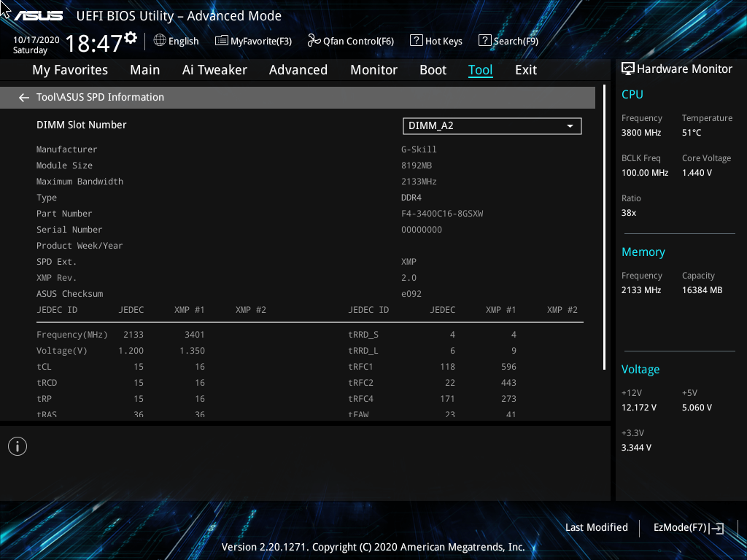This screenshot has height=560, width=747.
Task: Click the settings gear beside the clock
Action: click(x=131, y=37)
